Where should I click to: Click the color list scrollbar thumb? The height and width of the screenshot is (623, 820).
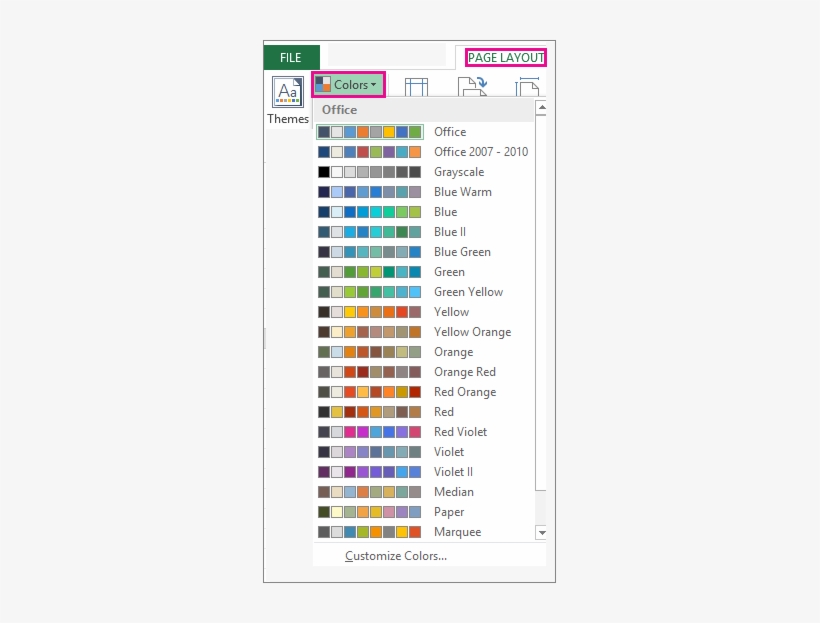click(541, 303)
